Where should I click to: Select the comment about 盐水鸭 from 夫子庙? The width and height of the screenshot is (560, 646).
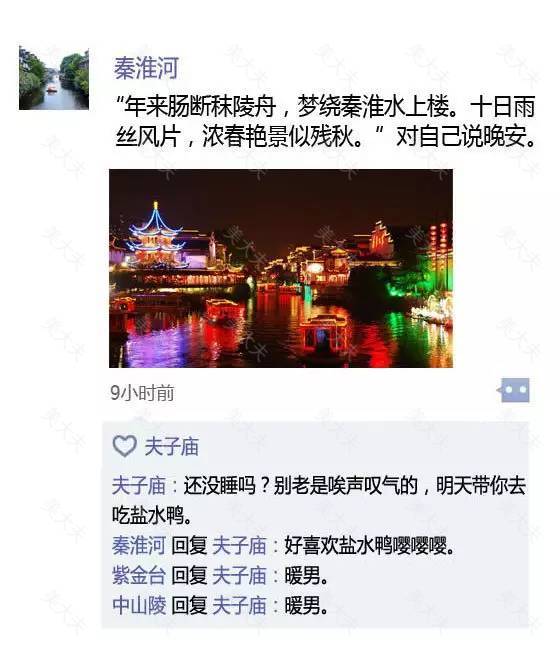pyautogui.click(x=319, y=501)
